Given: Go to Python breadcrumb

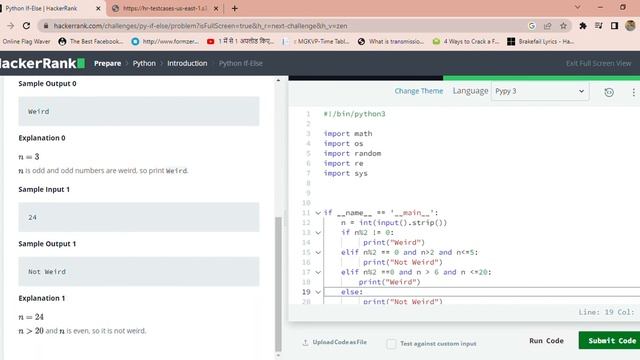Looking at the screenshot, I should click(144, 63).
